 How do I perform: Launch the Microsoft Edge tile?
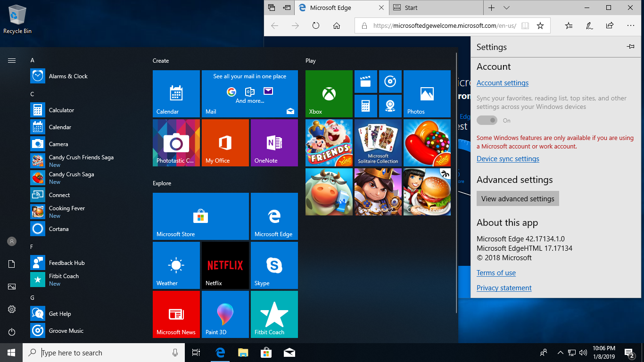click(274, 216)
